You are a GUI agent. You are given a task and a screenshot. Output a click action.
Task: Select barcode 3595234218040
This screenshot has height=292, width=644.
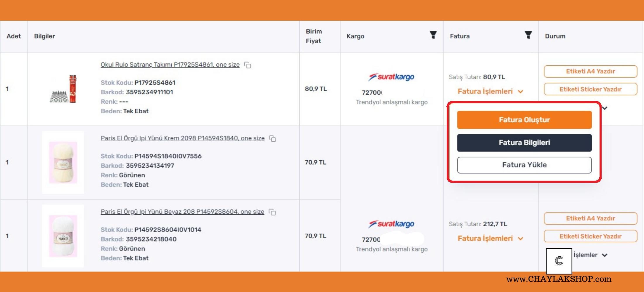pyautogui.click(x=151, y=239)
